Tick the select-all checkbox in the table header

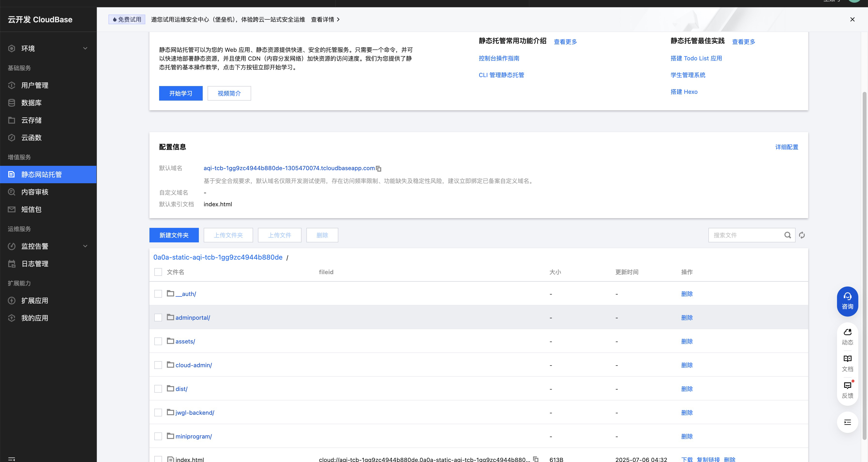click(158, 272)
